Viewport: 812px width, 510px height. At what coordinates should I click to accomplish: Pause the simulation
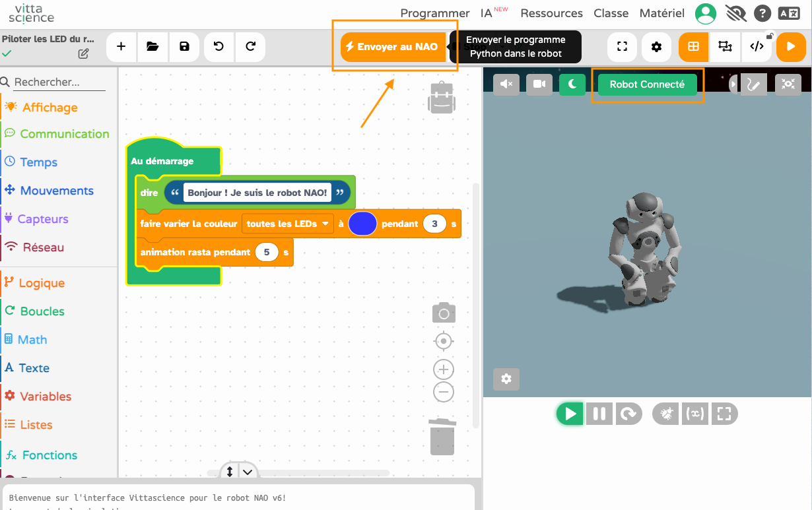click(599, 414)
